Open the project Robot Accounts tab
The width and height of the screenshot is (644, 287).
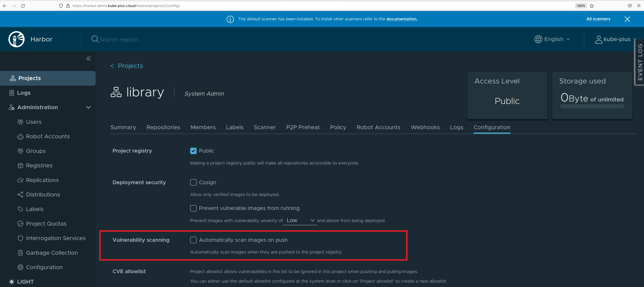click(x=378, y=127)
